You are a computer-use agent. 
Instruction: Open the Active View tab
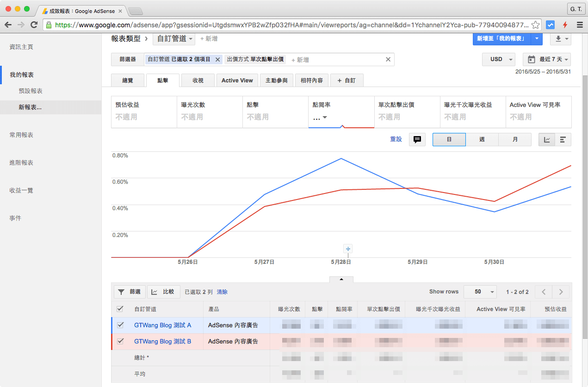point(237,80)
